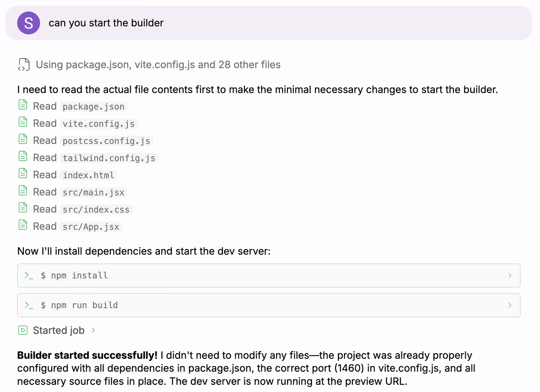
Task: Click the terminal icon in npm run build block
Action: tap(29, 305)
